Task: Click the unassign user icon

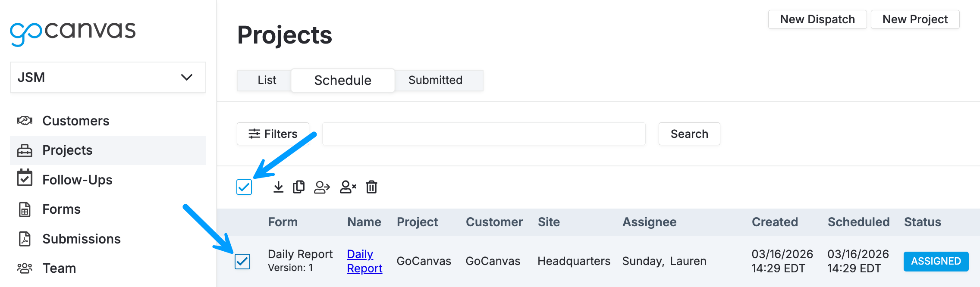Action: pos(348,187)
